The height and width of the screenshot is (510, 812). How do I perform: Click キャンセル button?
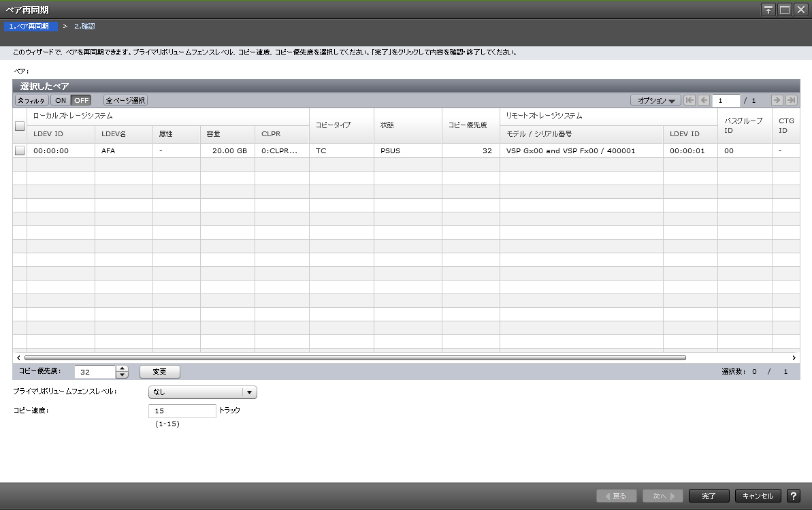coord(758,496)
